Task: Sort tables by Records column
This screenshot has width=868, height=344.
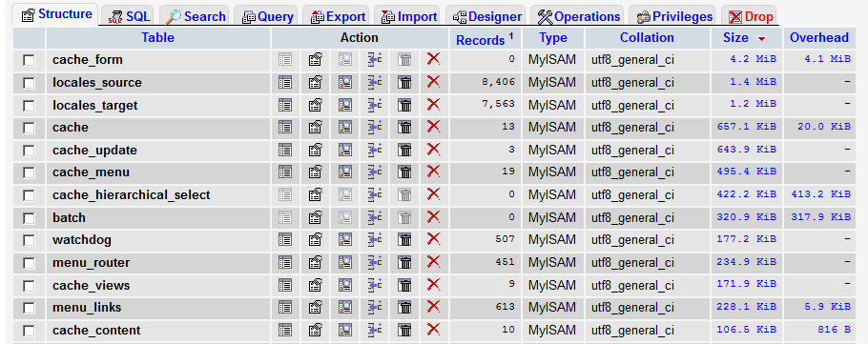Action: 480,40
